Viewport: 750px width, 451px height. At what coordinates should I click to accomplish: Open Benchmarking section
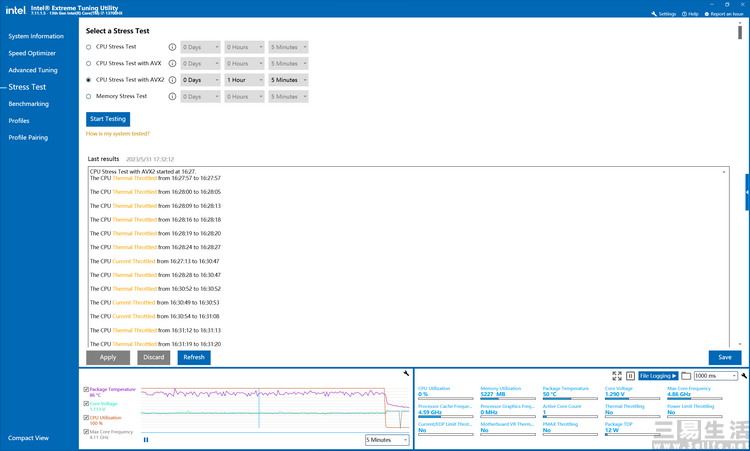click(x=29, y=104)
